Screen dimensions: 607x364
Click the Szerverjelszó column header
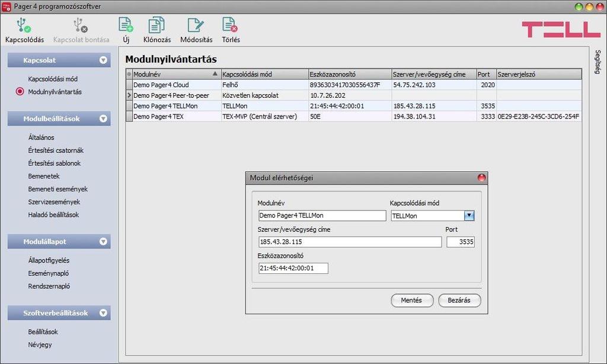coord(539,74)
